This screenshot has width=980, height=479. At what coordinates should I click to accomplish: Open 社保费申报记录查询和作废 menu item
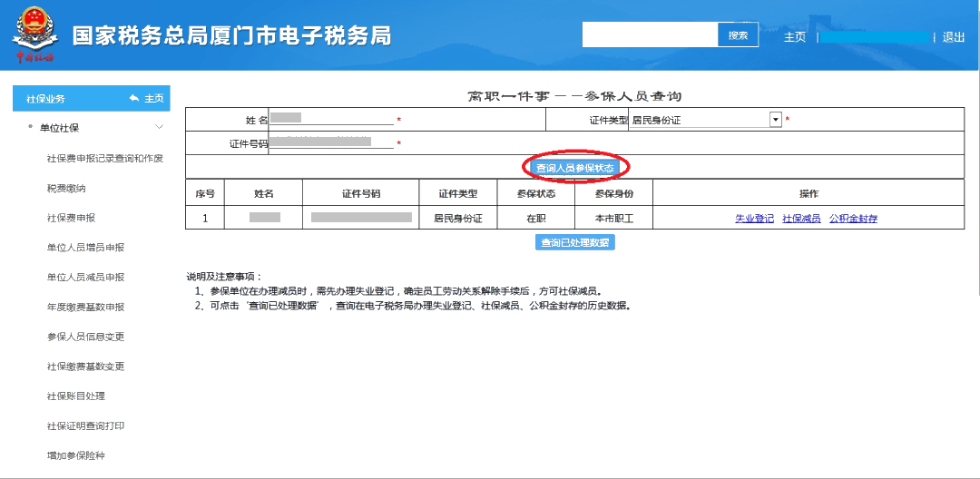tap(105, 158)
